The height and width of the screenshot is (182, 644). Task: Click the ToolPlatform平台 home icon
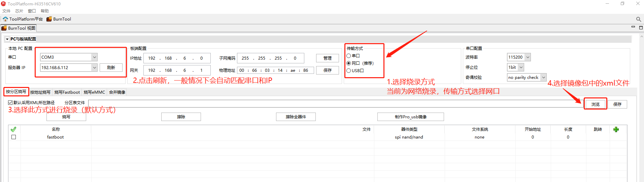pyautogui.click(x=5, y=19)
